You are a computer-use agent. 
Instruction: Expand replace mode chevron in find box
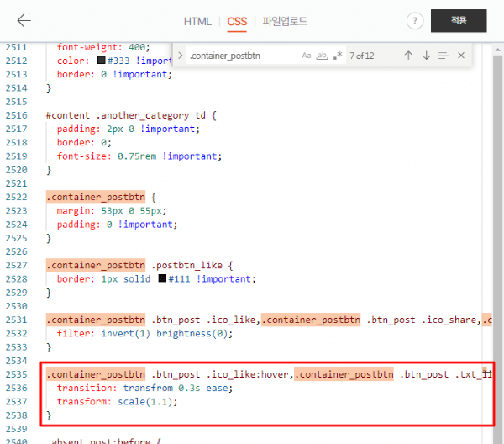pyautogui.click(x=180, y=55)
